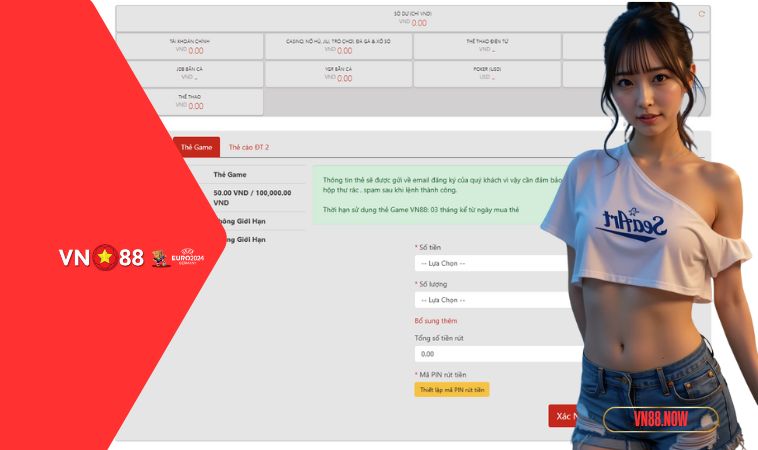Click the Thời hạn sử dụng thẻ Game notice
The width and height of the screenshot is (758, 450).
tap(421, 210)
